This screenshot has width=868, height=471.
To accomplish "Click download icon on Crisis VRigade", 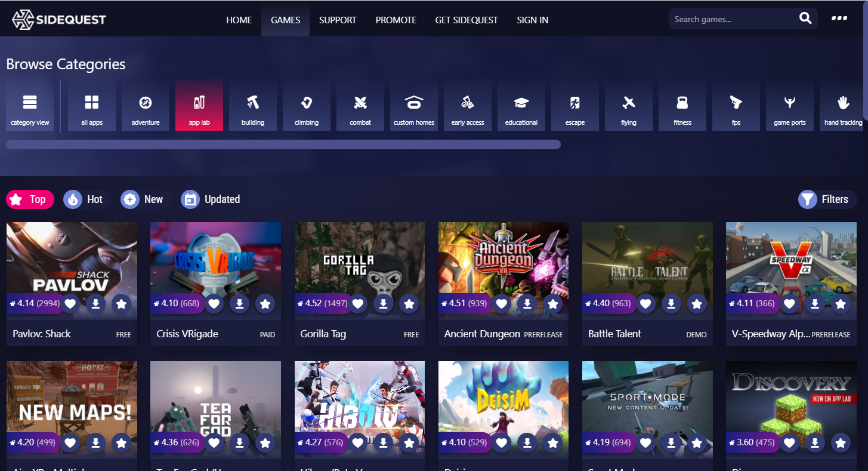I will tap(240, 304).
